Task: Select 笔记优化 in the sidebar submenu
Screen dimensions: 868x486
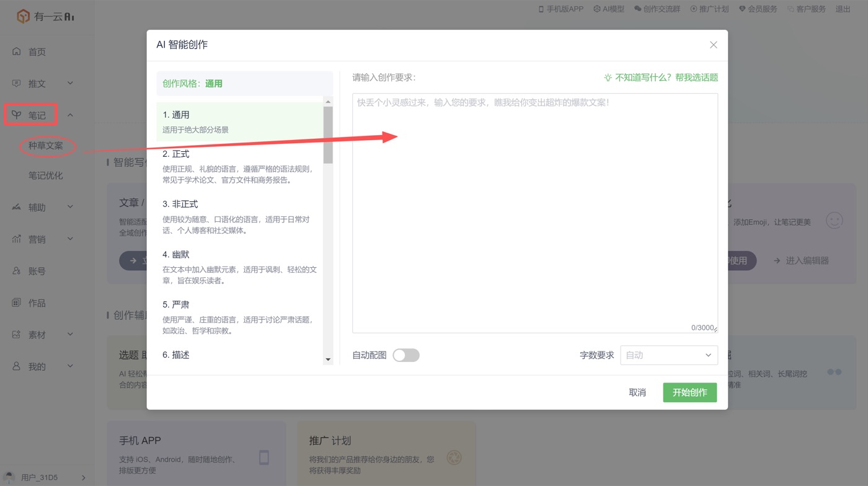Action: tap(46, 175)
